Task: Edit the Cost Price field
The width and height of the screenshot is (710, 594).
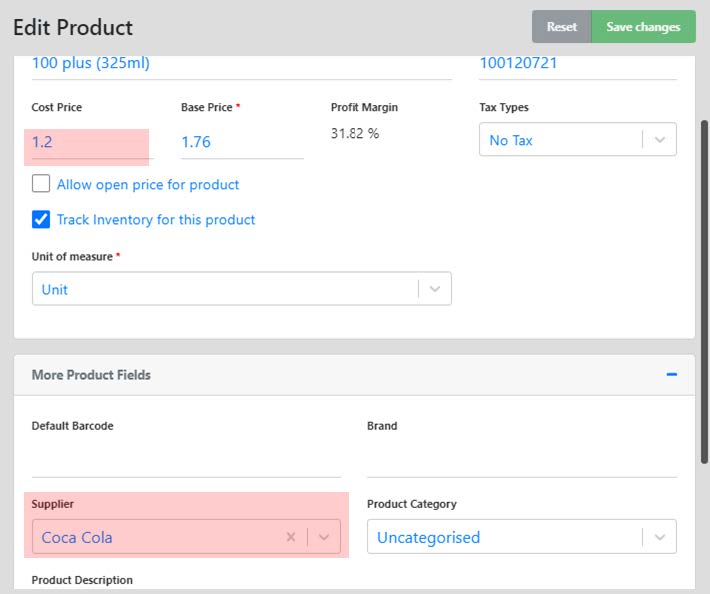Action: pos(92,142)
